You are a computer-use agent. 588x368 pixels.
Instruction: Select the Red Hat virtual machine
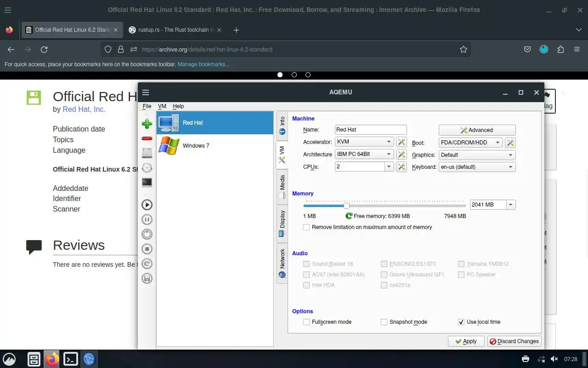coord(215,123)
